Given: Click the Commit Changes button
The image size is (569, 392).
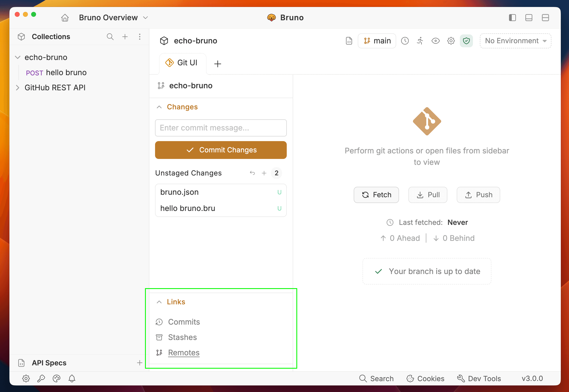Looking at the screenshot, I should point(221,150).
